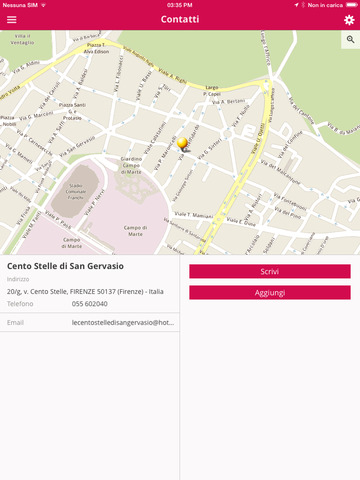The image size is (360, 480).
Task: Tap the clock time in status bar
Action: click(179, 5)
